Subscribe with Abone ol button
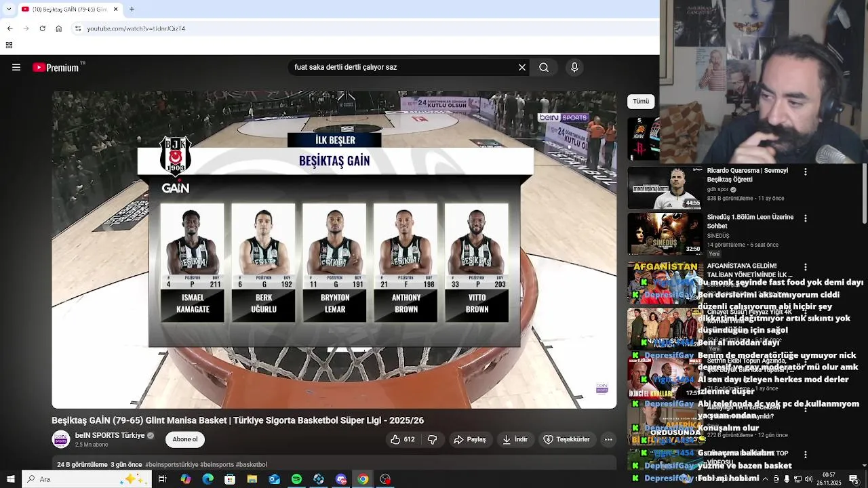Viewport: 868px width, 488px height. [x=185, y=439]
